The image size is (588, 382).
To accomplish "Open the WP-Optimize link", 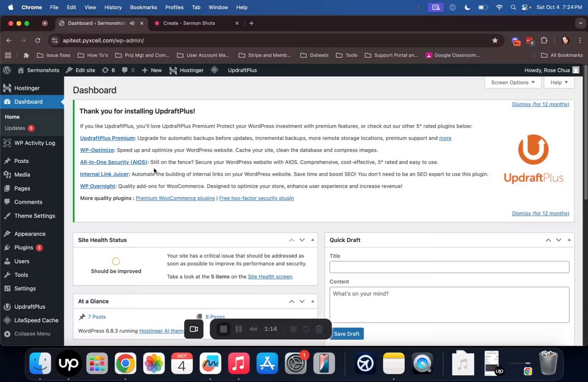I will (97, 150).
